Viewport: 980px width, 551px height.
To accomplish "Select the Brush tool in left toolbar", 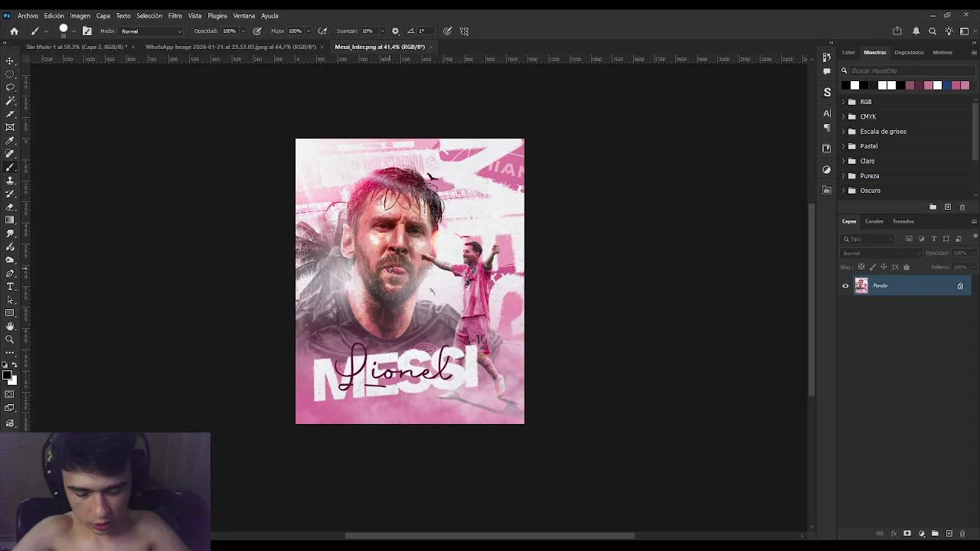I will 10,167.
